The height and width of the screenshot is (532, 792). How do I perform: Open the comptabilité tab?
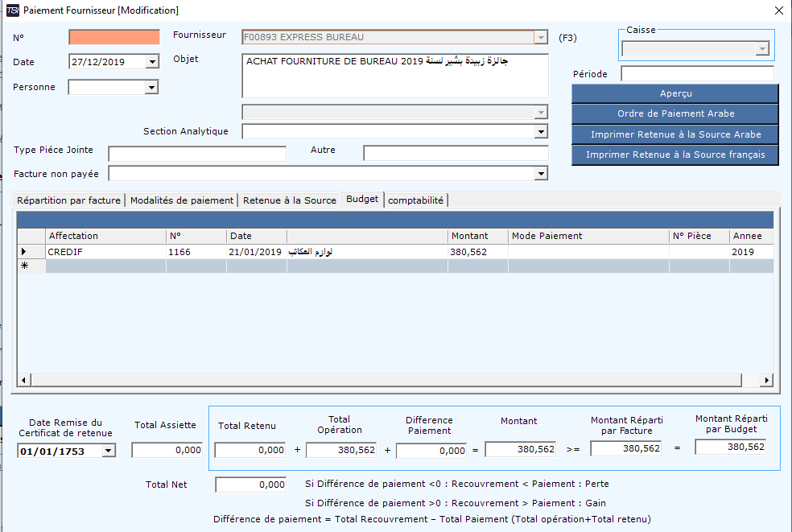(415, 200)
